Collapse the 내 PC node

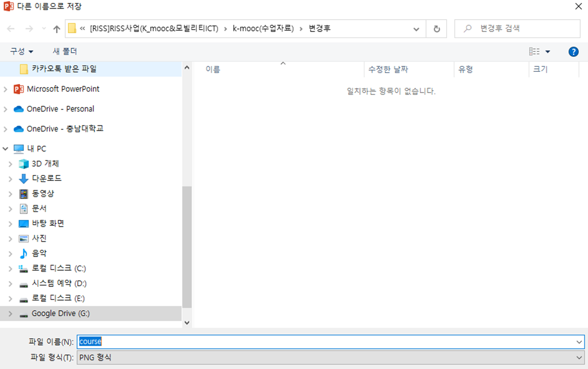click(x=5, y=149)
